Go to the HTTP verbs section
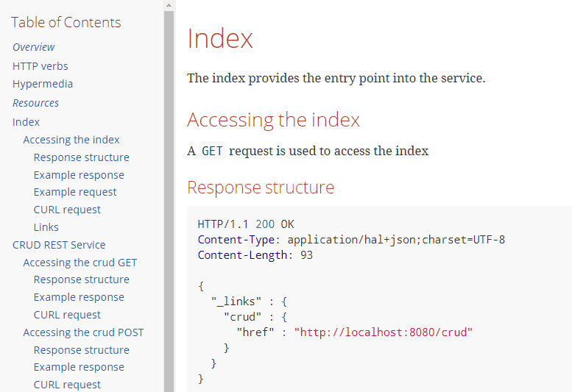 click(x=40, y=66)
